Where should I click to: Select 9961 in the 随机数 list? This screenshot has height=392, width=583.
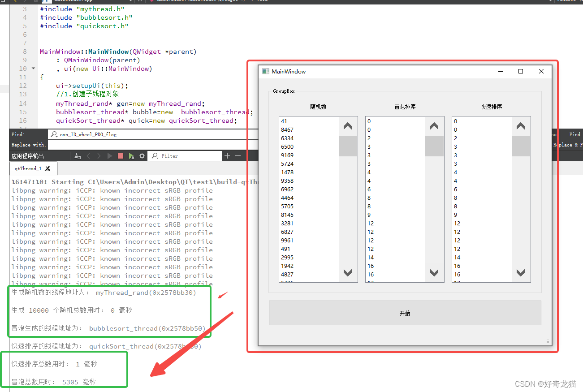tap(287, 240)
